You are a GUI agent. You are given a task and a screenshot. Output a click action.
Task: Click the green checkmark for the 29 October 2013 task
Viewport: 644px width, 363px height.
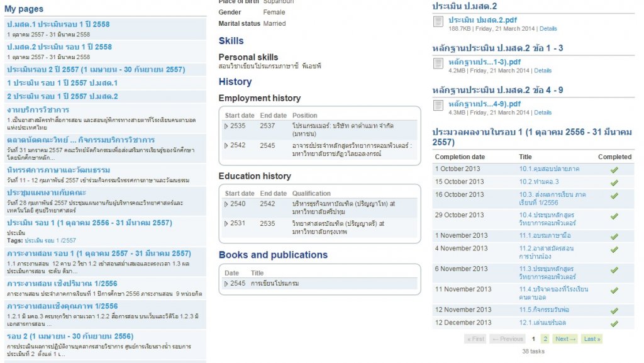pos(614,215)
